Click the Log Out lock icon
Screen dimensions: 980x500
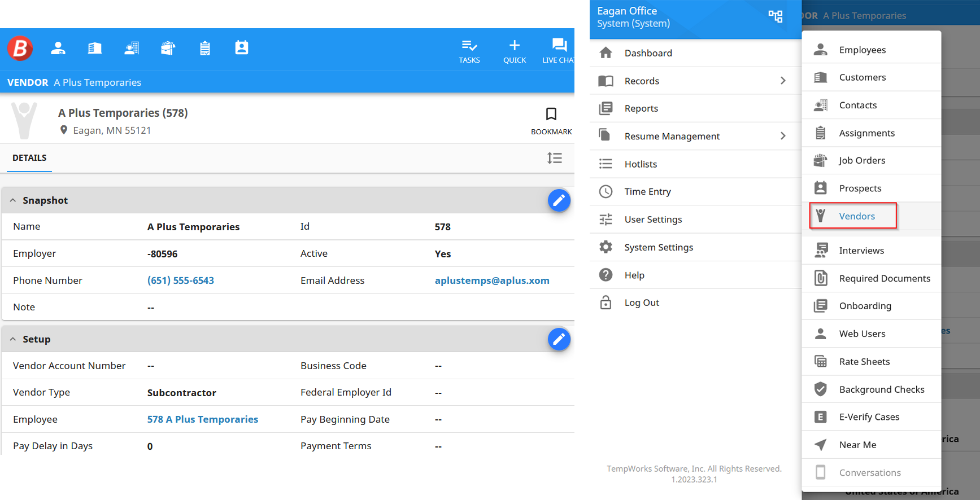[606, 302]
